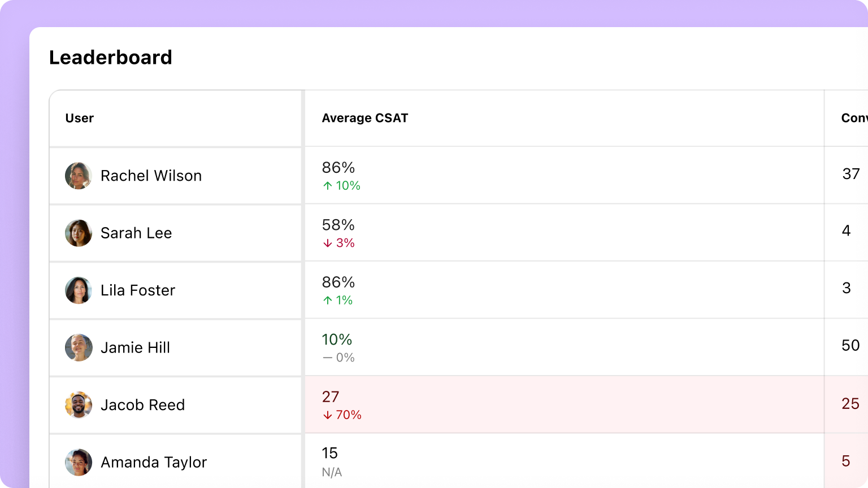The height and width of the screenshot is (488, 868).
Task: Click Sarah Lee's profile avatar
Action: coord(79,233)
